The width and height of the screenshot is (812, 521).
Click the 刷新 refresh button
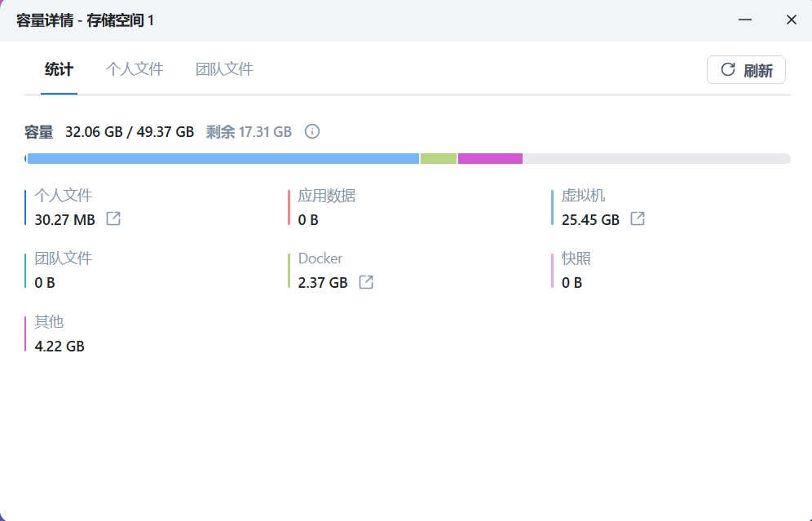[746, 70]
